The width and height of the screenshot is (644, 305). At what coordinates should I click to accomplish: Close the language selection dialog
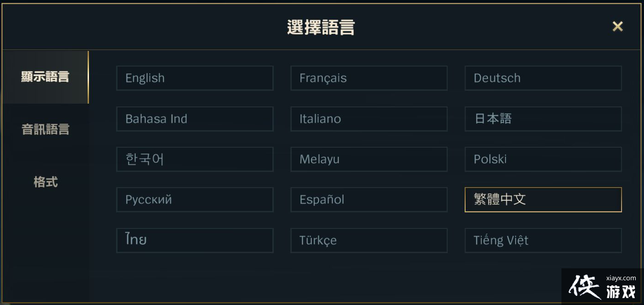click(x=617, y=27)
